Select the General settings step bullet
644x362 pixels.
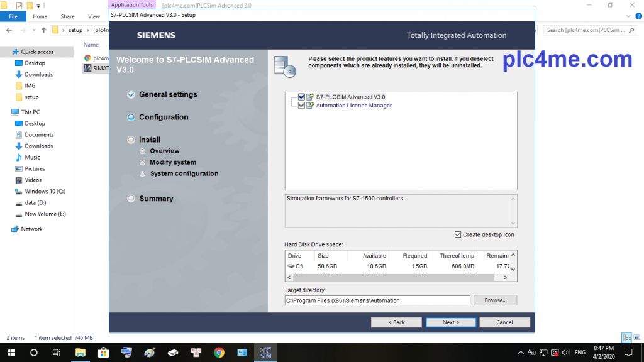(x=131, y=95)
